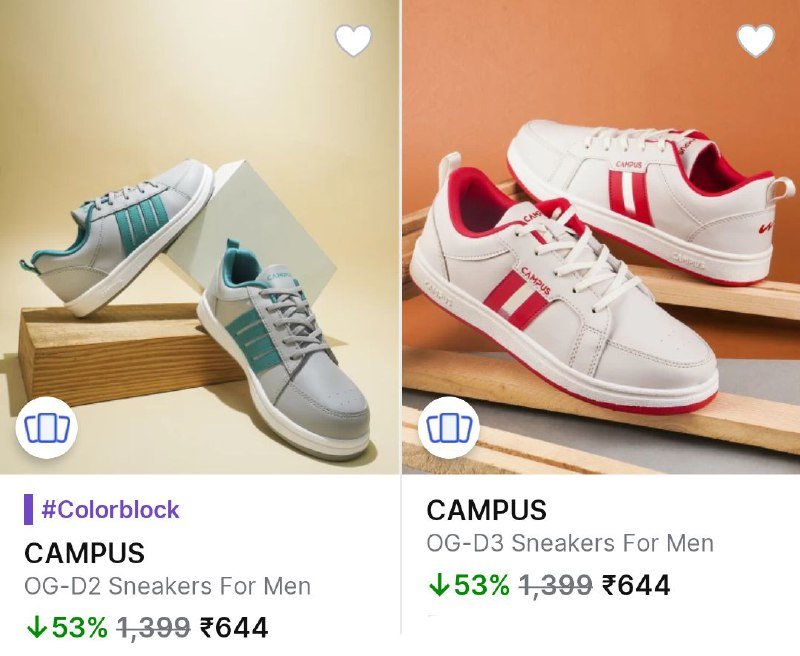
Task: Select OG-D3 Sneakers For Men title
Action: 570,543
